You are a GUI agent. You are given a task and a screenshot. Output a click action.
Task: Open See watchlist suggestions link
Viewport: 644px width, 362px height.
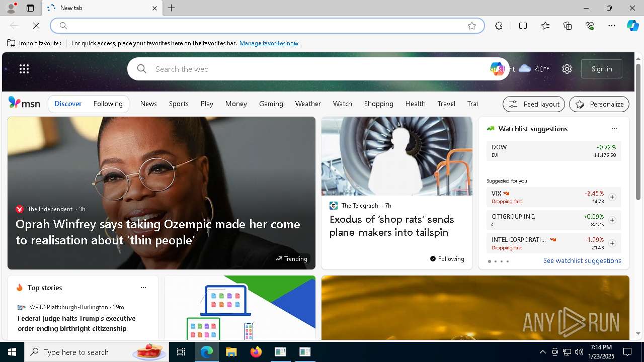582,260
